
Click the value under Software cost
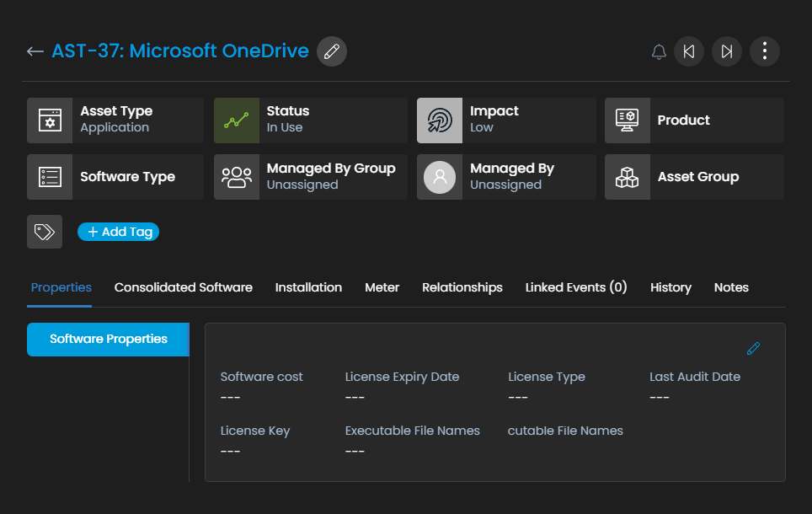pos(231,398)
